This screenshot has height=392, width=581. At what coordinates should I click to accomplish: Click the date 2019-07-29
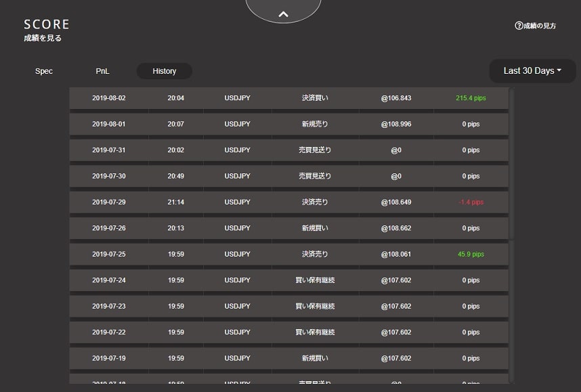109,202
